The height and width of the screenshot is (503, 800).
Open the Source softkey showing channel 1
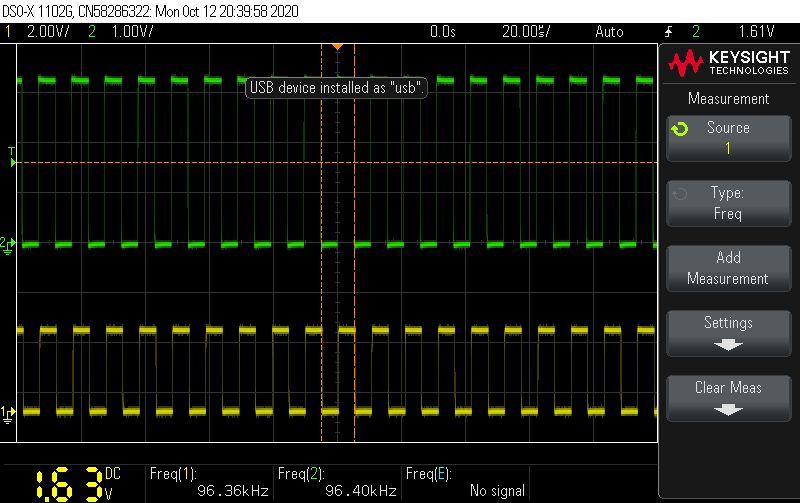[729, 138]
